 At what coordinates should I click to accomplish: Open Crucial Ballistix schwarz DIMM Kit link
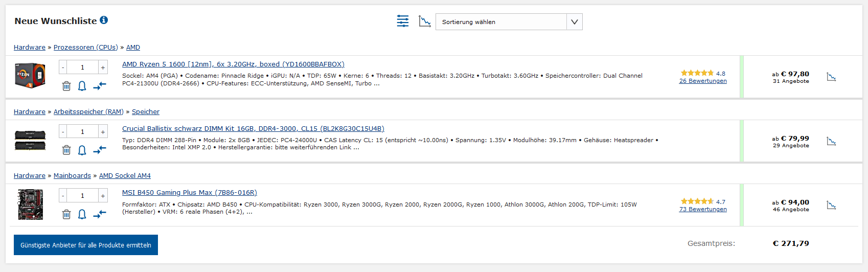(x=253, y=129)
